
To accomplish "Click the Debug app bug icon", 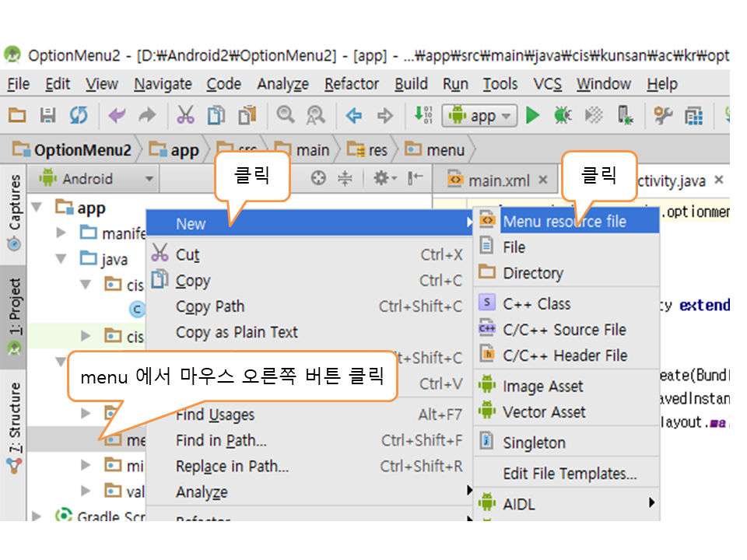I will point(562,116).
